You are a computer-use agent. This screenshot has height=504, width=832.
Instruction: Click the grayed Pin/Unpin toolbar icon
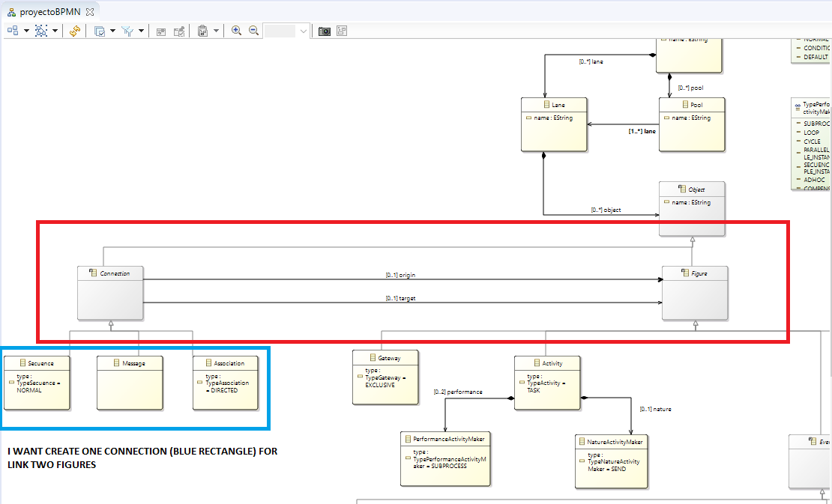(x=179, y=31)
